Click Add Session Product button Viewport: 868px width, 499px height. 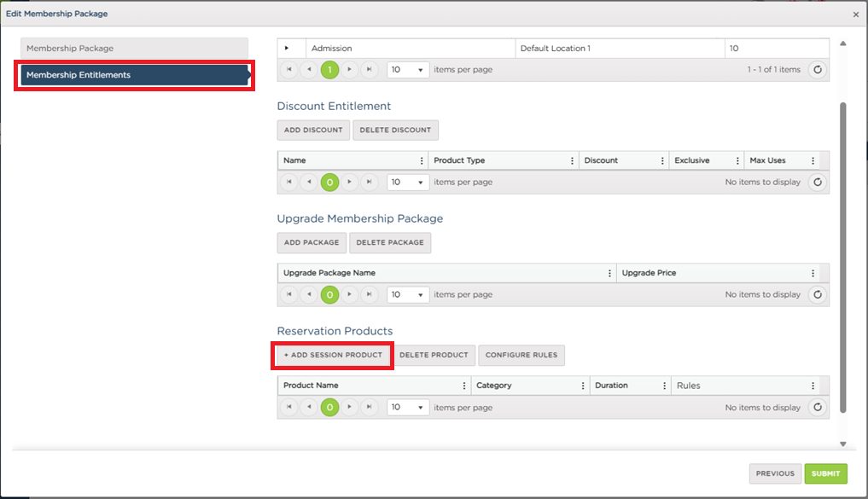[x=333, y=355]
